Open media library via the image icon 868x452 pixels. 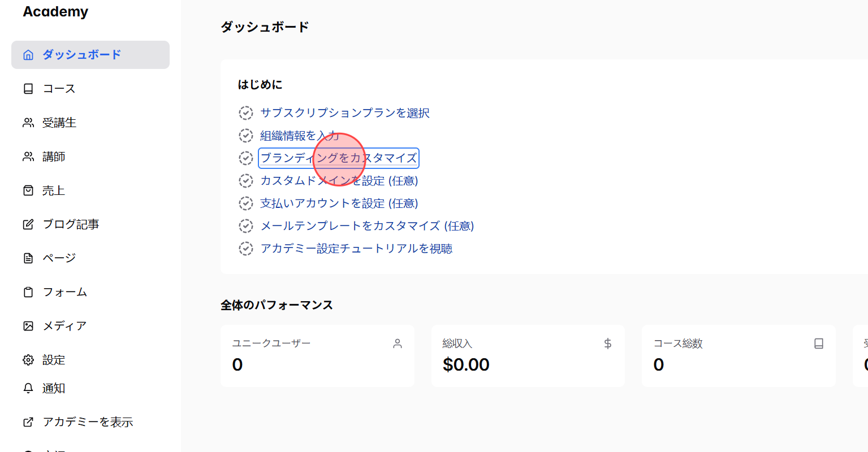(28, 325)
